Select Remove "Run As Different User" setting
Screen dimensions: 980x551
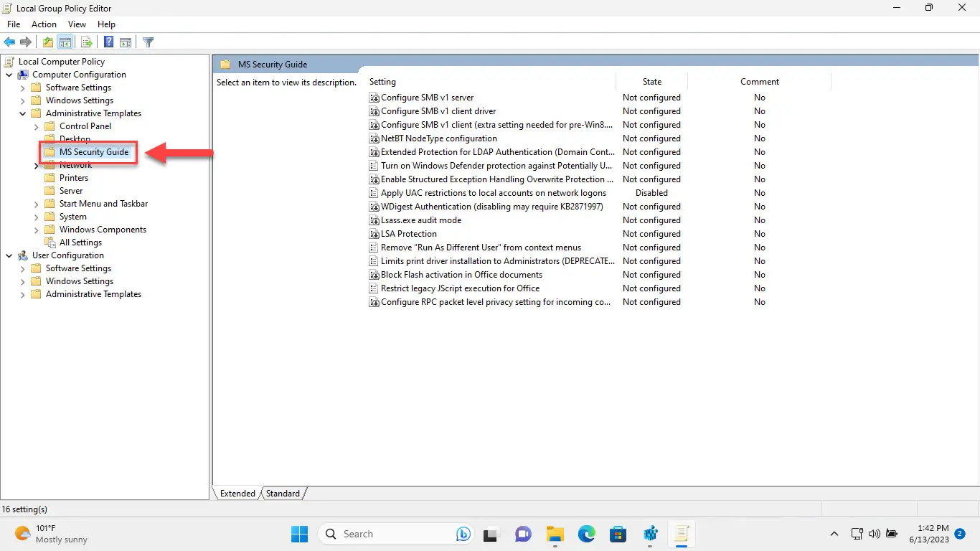click(x=481, y=248)
